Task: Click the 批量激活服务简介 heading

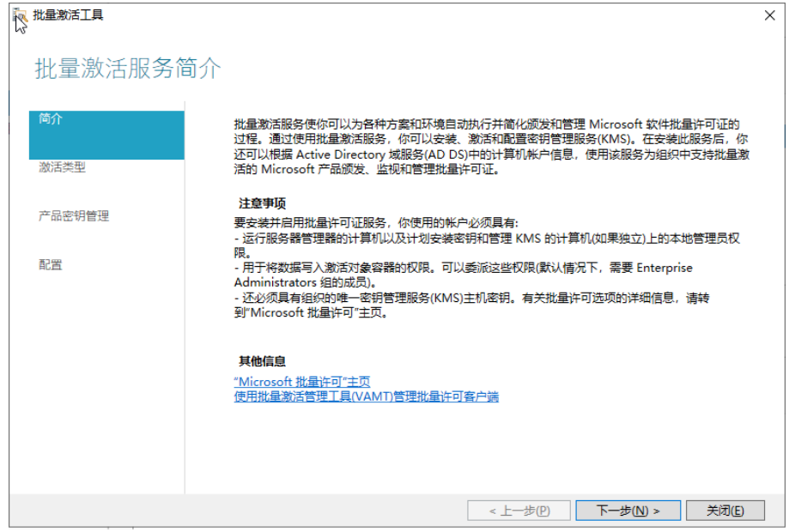Action: [128, 69]
